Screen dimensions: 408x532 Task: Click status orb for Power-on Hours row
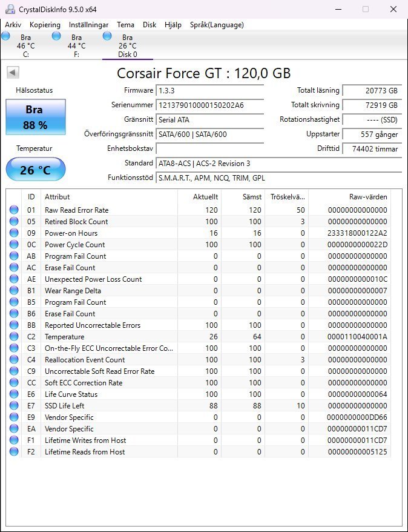[14, 233]
